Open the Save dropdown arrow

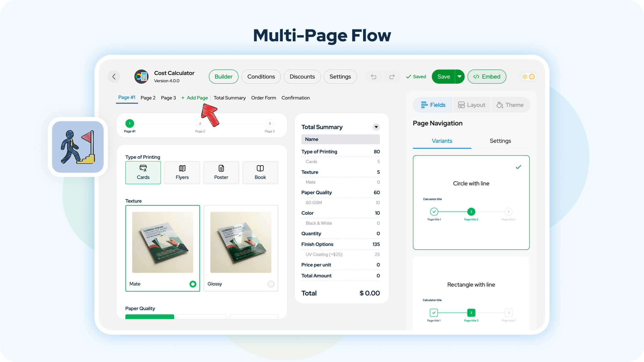tap(460, 77)
